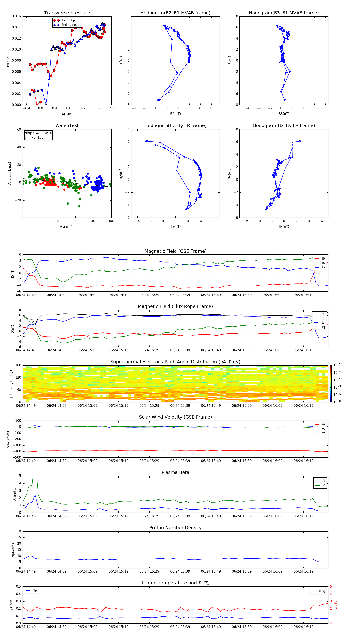Click the 'Plasma Beta' plot title

175,472
